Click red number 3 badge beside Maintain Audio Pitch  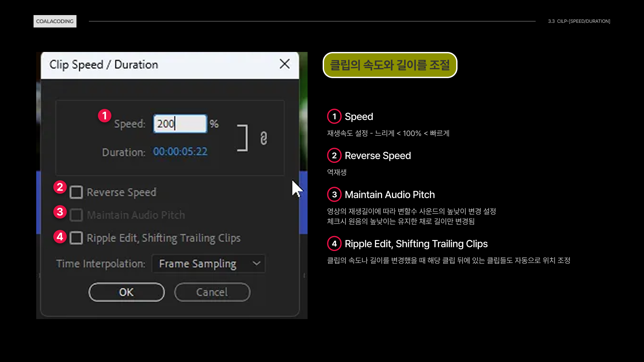click(x=60, y=212)
